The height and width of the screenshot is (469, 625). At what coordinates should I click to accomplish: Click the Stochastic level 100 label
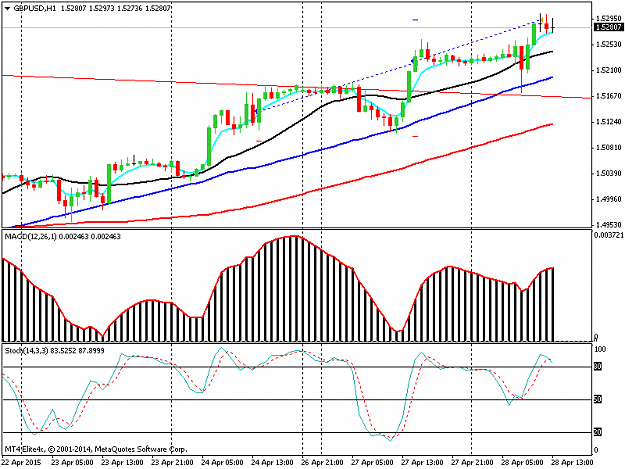tap(600, 349)
